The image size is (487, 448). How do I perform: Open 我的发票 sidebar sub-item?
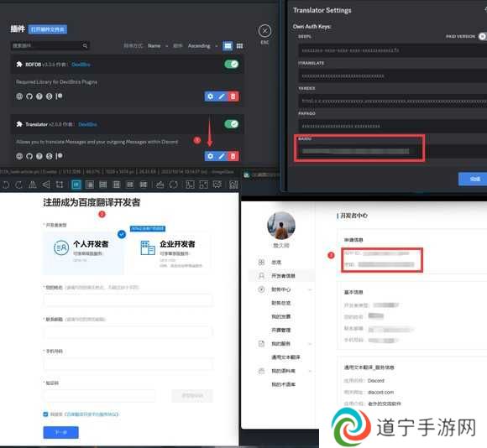tap(281, 316)
